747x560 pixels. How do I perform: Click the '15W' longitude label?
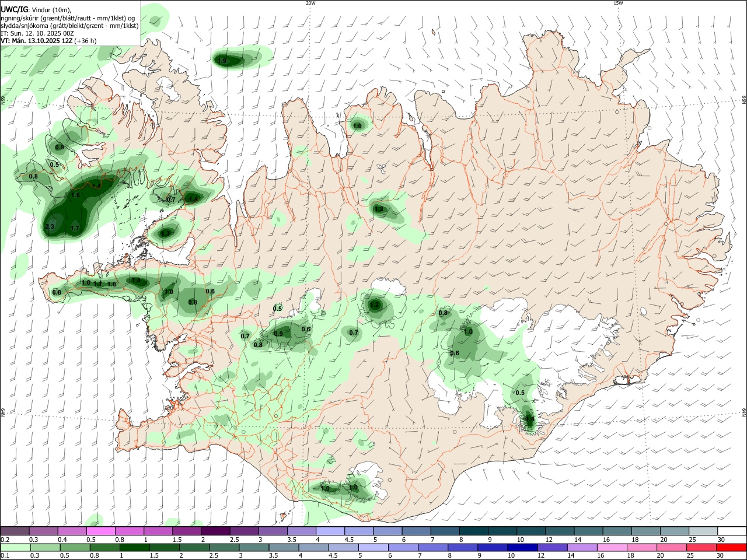(x=618, y=3)
